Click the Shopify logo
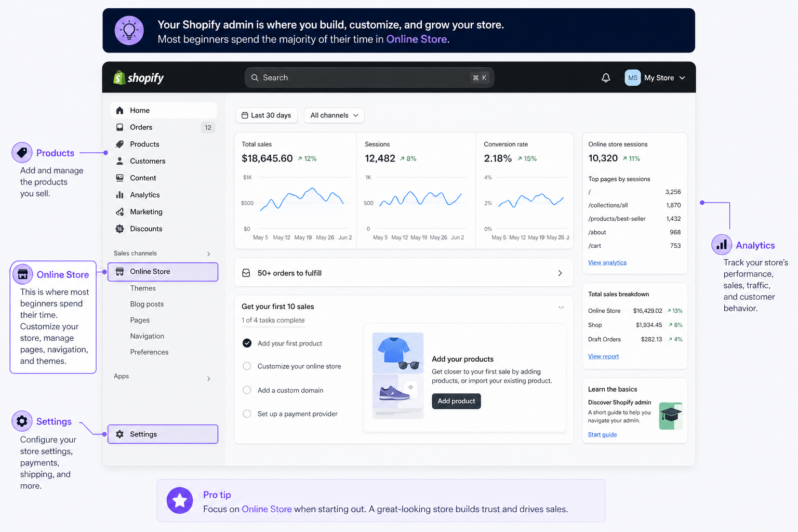The image size is (798, 532). click(138, 77)
